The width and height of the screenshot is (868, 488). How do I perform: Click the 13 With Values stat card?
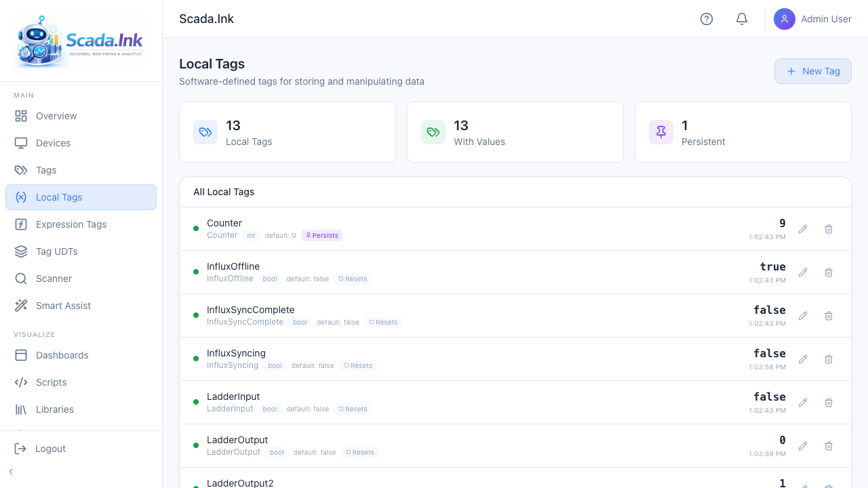515,132
